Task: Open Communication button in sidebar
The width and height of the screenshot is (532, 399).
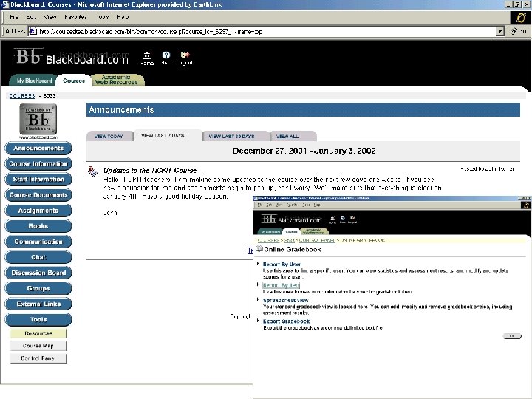Action: pos(38,242)
